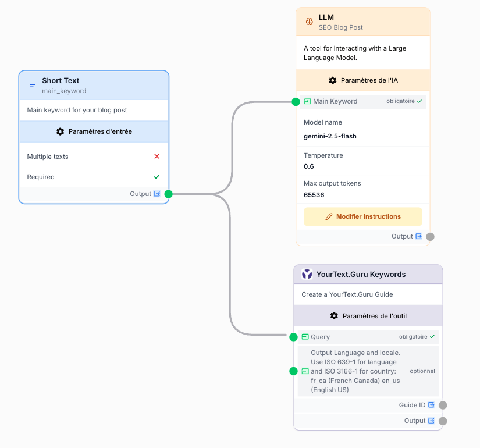
Task: Click the blue output icon on the LLM node
Action: click(420, 236)
